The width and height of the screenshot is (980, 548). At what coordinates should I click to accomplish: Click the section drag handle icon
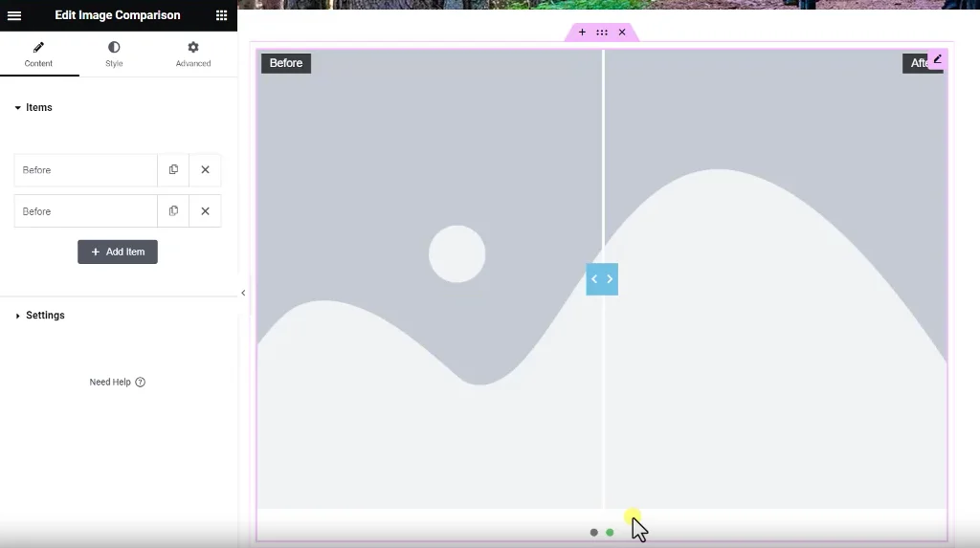[602, 33]
